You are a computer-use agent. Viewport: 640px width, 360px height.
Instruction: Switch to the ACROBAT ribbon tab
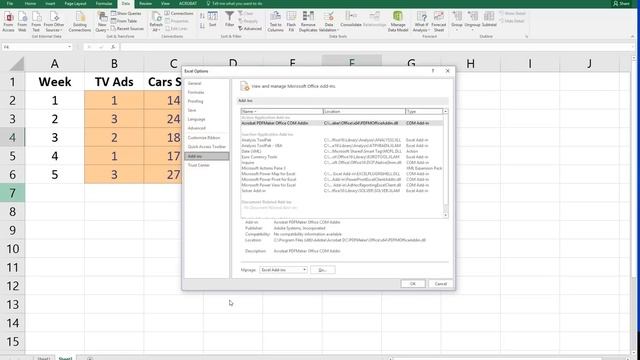(x=188, y=4)
